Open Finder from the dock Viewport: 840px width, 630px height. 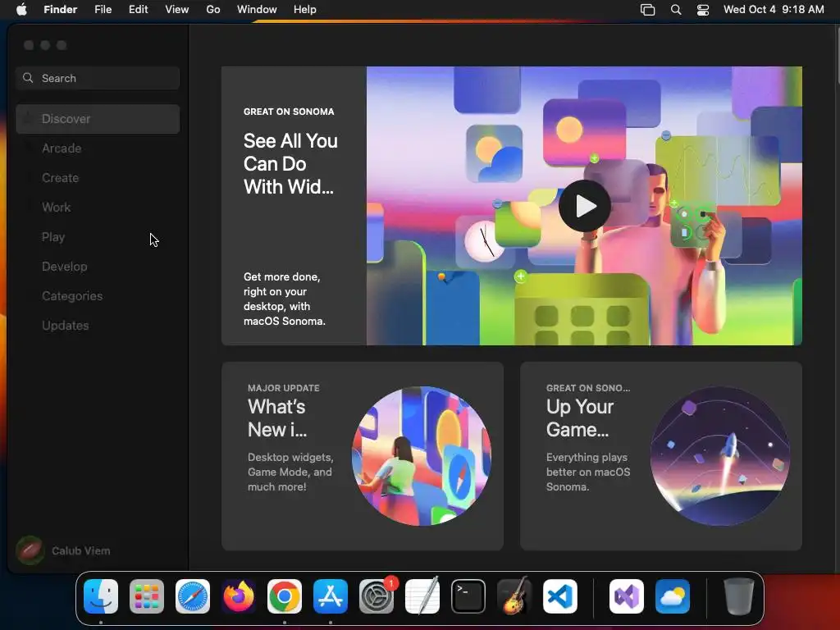[101, 596]
